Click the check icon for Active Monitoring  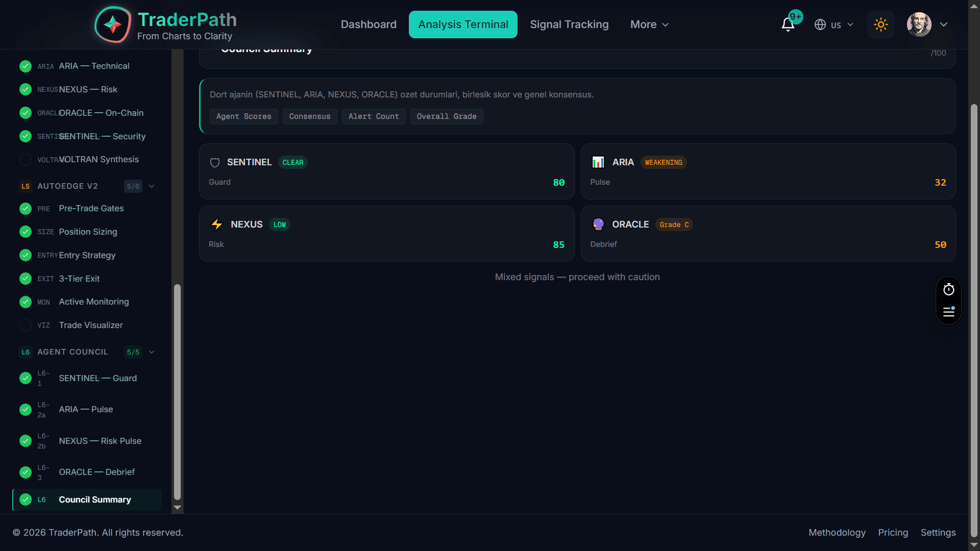click(26, 302)
